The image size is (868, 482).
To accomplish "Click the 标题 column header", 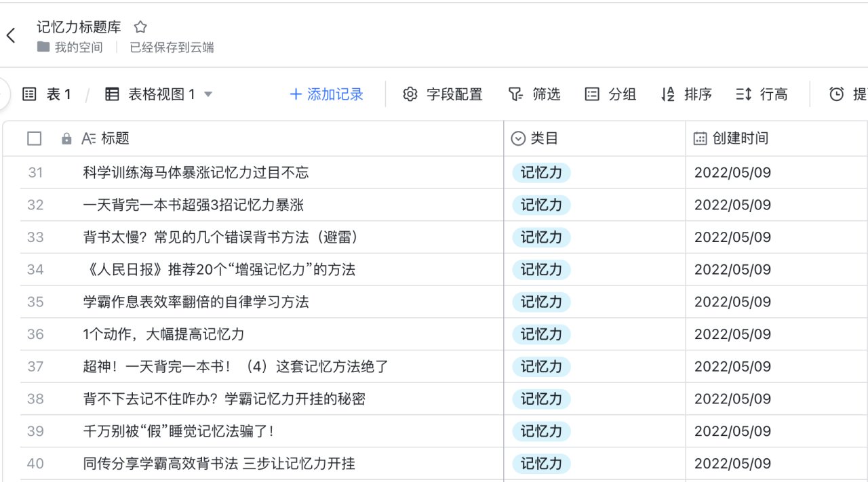I will tap(115, 138).
